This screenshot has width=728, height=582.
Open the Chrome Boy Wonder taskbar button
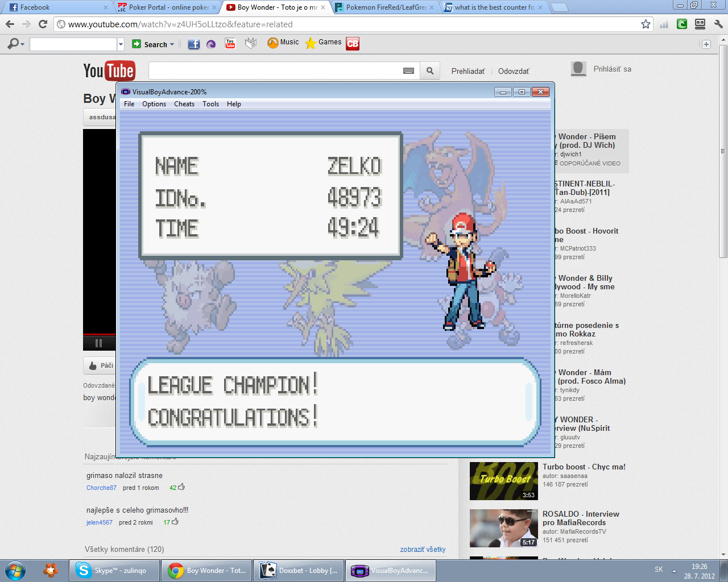[x=206, y=570]
